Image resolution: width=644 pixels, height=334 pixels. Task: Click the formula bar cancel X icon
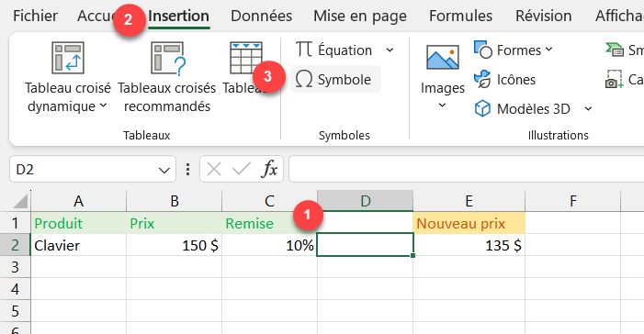[214, 169]
